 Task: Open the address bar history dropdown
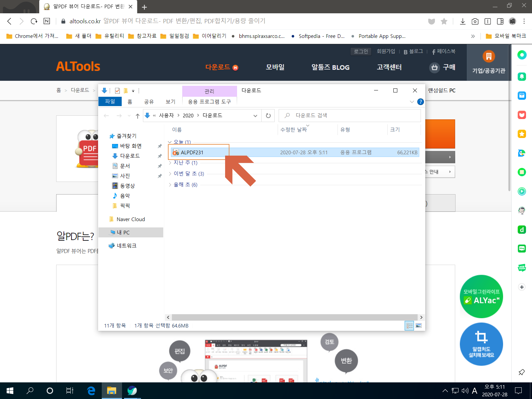point(255,116)
